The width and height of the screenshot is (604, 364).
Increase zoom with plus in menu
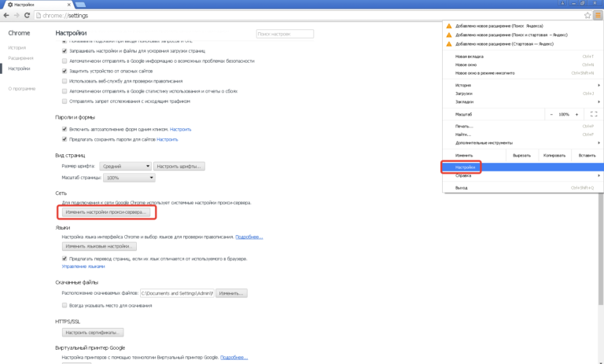(576, 115)
